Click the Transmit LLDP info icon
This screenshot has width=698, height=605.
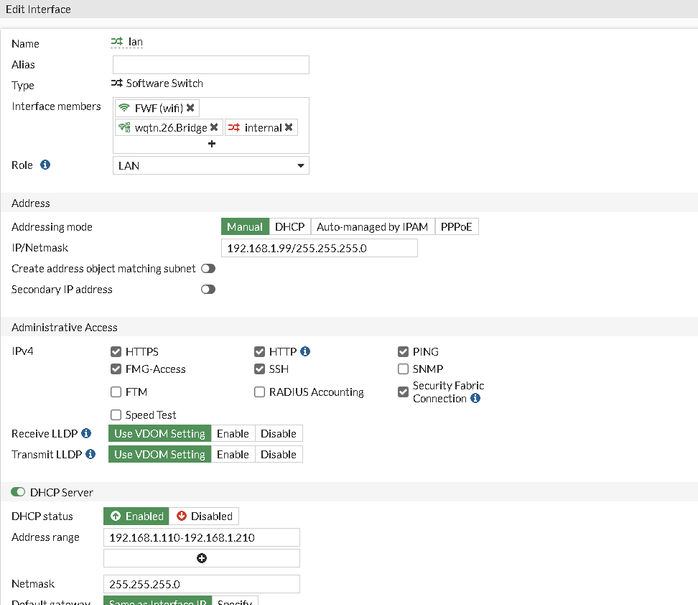90,454
